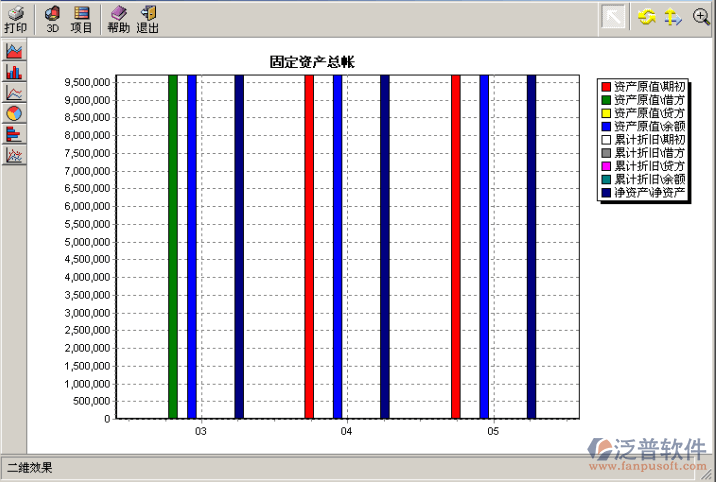Click the 打印 print button
Screen dimensions: 717x482
[x=15, y=18]
